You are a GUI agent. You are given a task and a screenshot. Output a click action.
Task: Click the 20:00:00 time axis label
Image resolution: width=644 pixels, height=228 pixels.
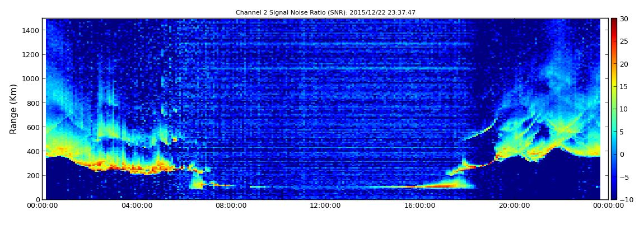514,206
